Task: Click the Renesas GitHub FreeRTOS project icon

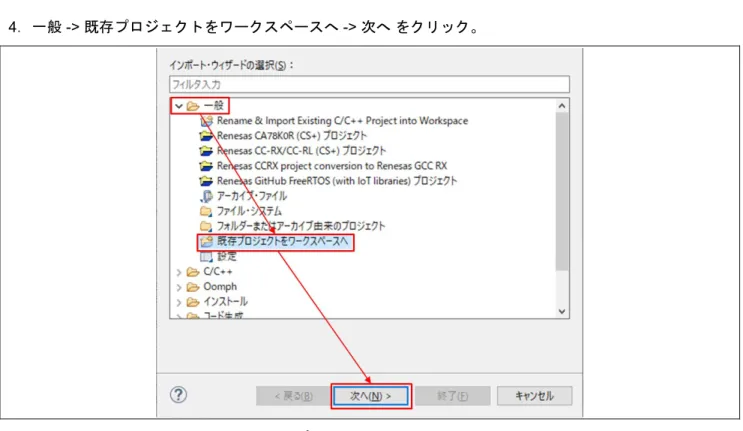Action: coord(206,181)
